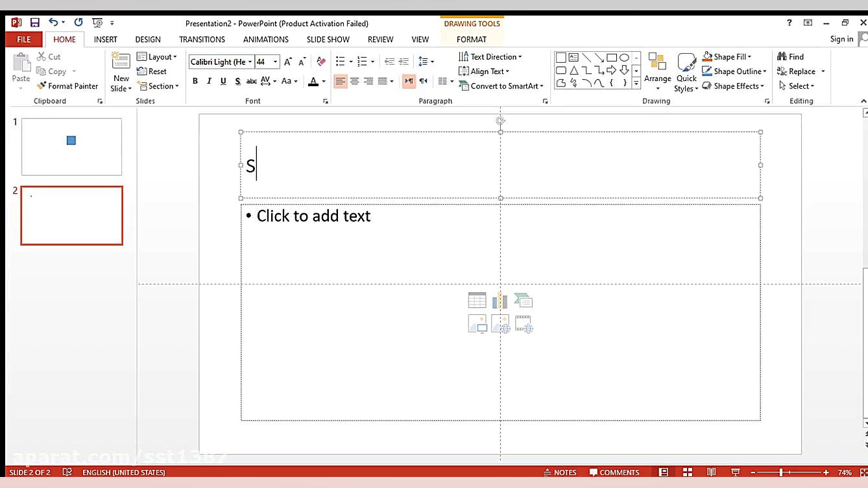868x488 pixels.
Task: Switch to Reading View in status bar
Action: [712, 472]
